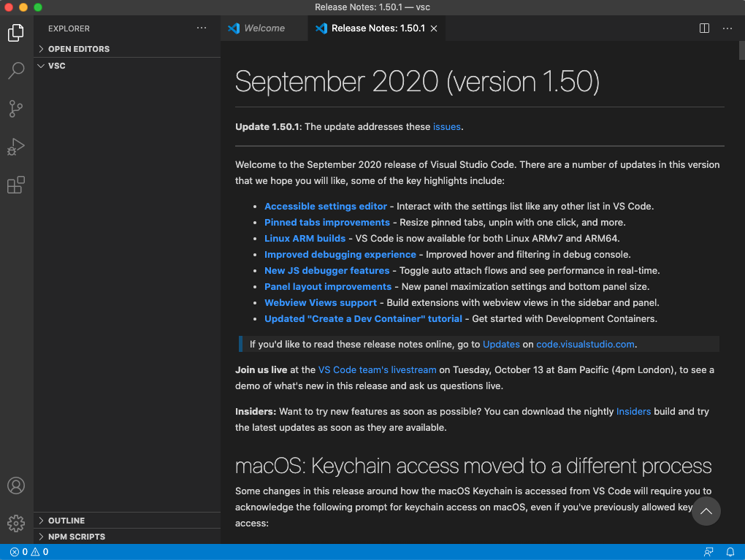
Task: Open the Search view
Action: click(x=15, y=71)
